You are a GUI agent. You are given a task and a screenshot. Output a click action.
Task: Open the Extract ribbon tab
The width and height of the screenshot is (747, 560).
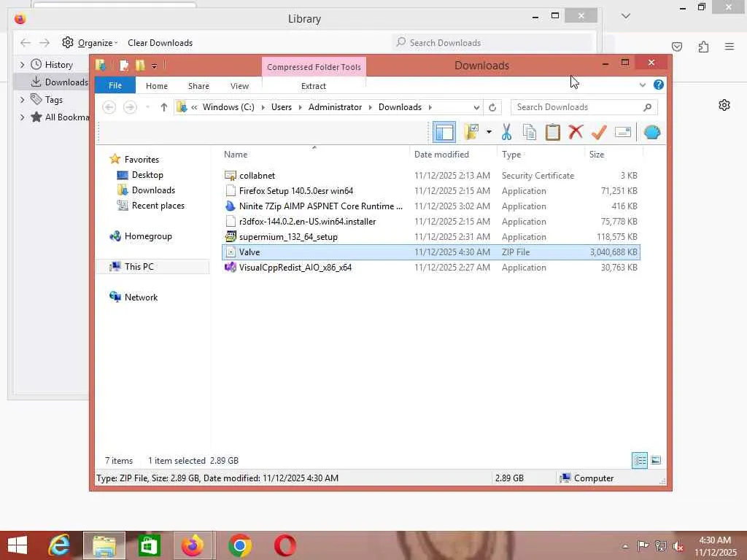314,86
